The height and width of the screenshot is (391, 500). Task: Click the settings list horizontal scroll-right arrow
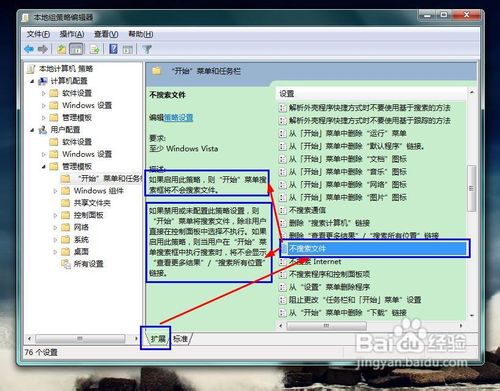tap(461, 326)
